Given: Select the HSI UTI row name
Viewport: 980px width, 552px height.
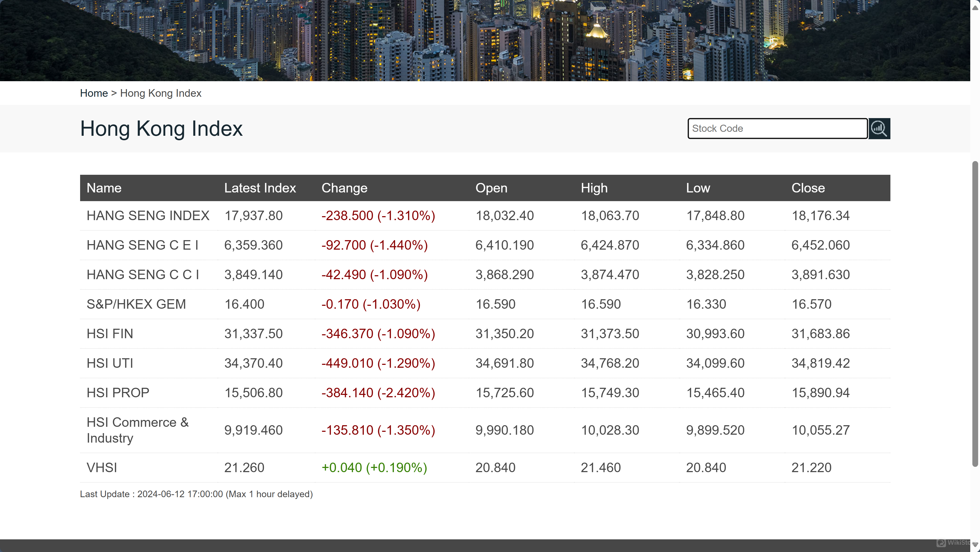Looking at the screenshot, I should tap(110, 363).
